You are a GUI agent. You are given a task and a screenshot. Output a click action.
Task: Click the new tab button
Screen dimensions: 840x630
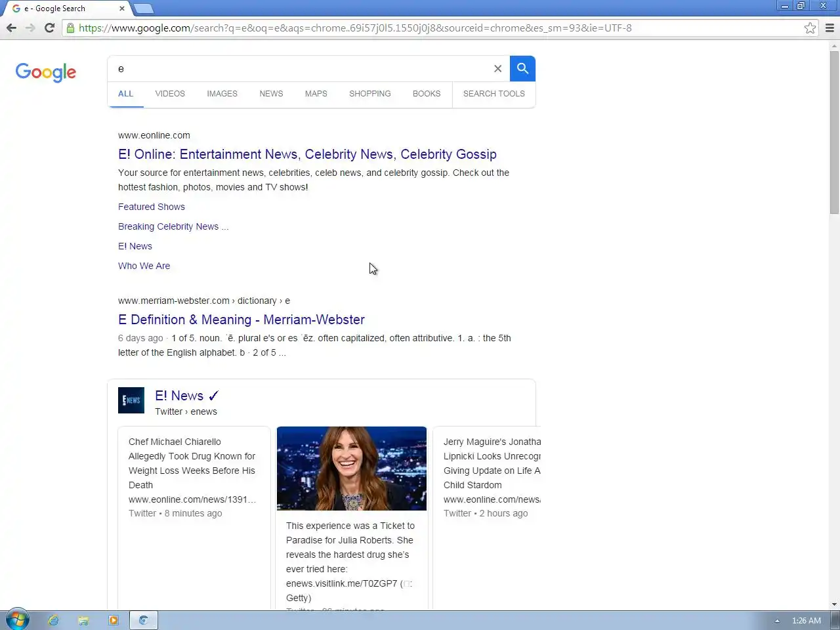coord(143,9)
